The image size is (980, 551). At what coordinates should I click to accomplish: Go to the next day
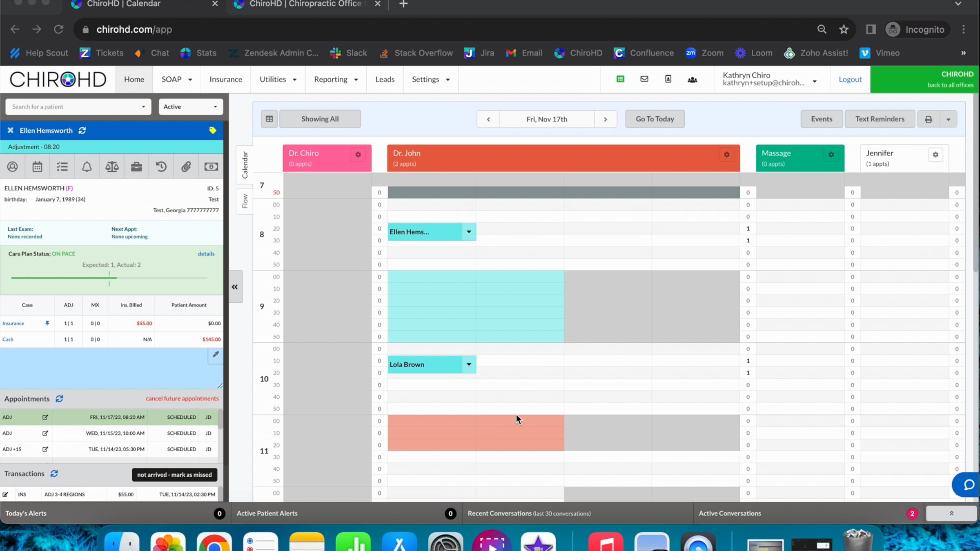[606, 119]
